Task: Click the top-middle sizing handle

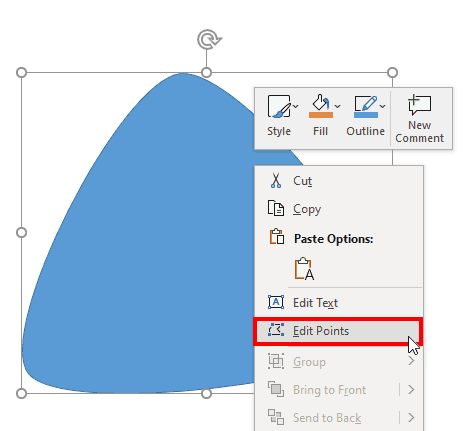Action: pos(207,72)
